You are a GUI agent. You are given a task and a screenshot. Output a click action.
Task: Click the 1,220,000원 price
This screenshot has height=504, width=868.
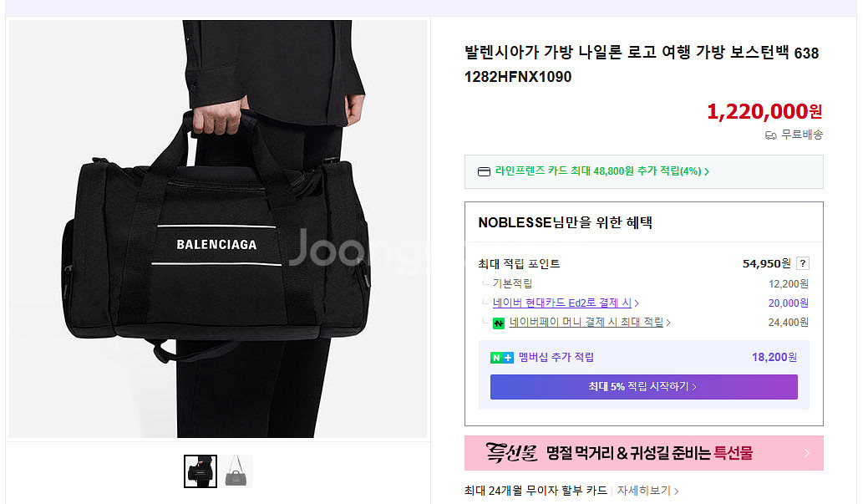pyautogui.click(x=764, y=111)
